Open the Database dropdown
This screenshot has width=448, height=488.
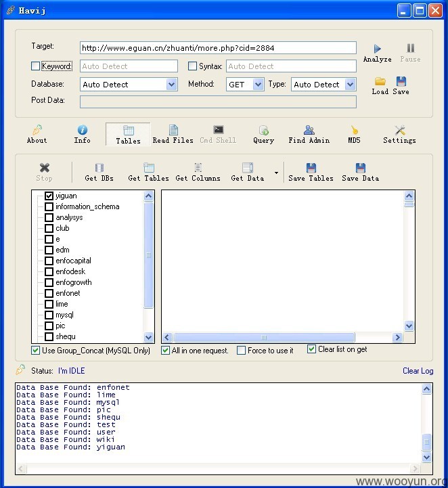[171, 85]
